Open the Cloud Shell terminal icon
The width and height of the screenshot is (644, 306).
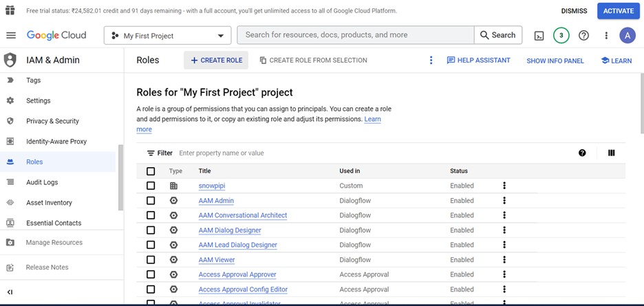[x=539, y=36]
